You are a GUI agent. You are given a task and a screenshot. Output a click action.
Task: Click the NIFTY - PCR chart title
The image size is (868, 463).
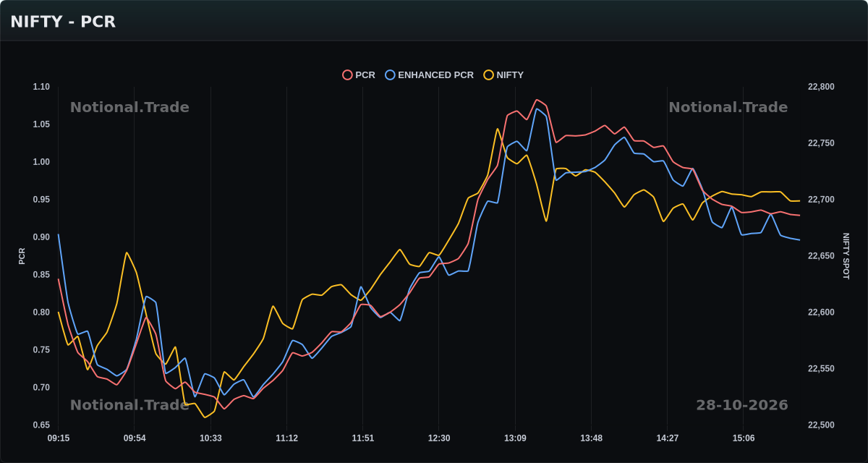pos(63,22)
